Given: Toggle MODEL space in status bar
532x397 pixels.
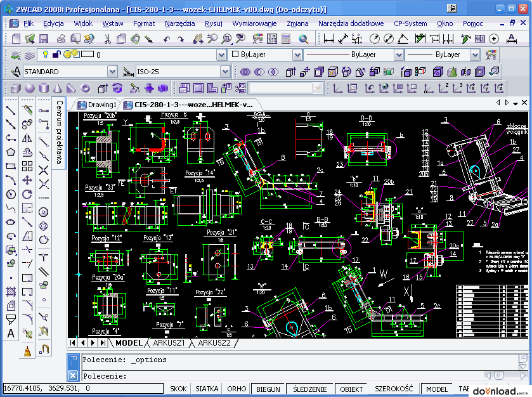Looking at the screenshot, I should tap(437, 389).
